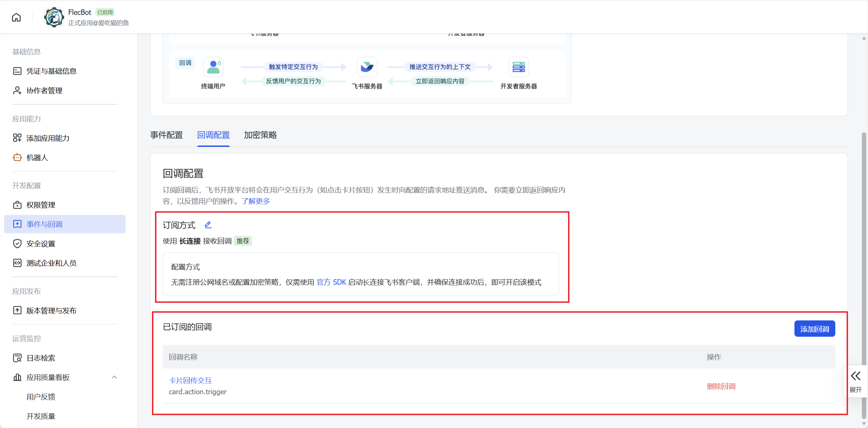Open 开发质量 in the sidebar
This screenshot has width=868, height=428.
(41, 416)
